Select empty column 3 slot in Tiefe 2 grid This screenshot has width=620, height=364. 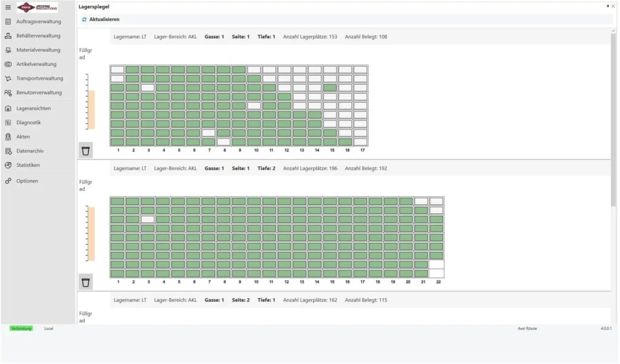point(148,219)
